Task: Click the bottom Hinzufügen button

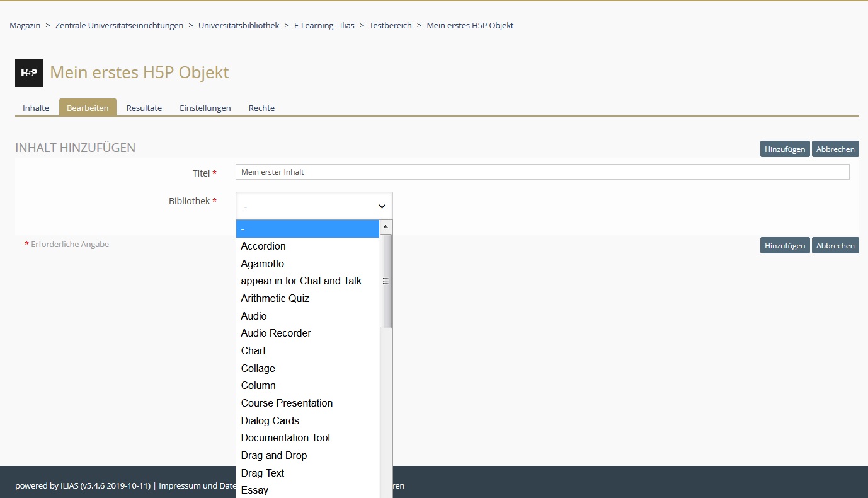Action: click(x=784, y=245)
